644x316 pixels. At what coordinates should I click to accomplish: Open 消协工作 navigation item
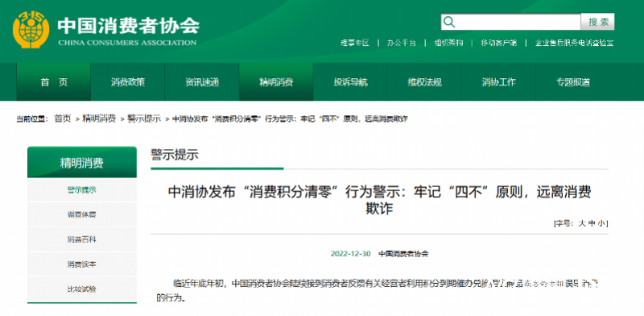[498, 82]
